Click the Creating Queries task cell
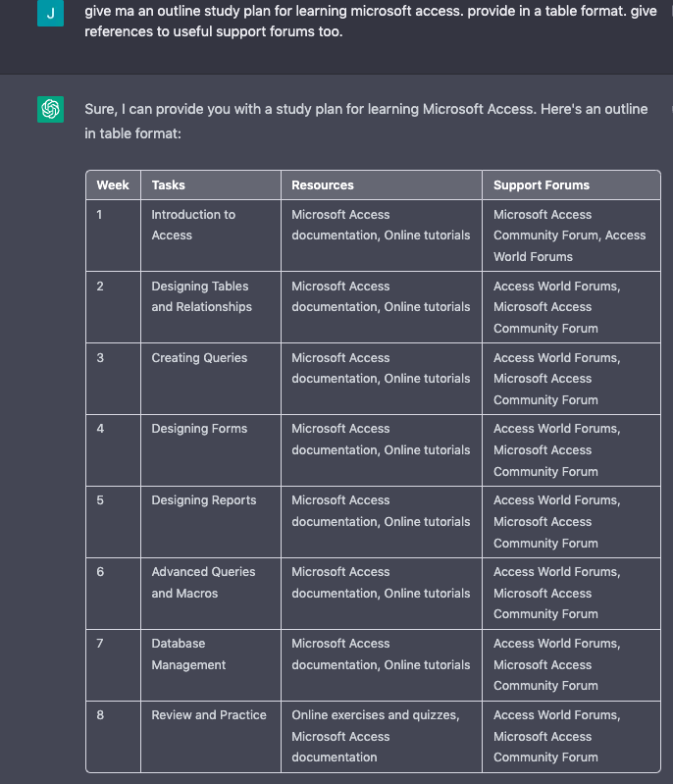Image resolution: width=673 pixels, height=784 pixels. pos(199,358)
